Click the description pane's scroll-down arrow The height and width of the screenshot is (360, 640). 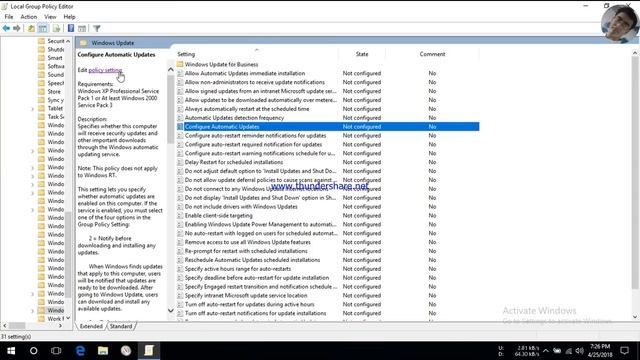(171, 311)
